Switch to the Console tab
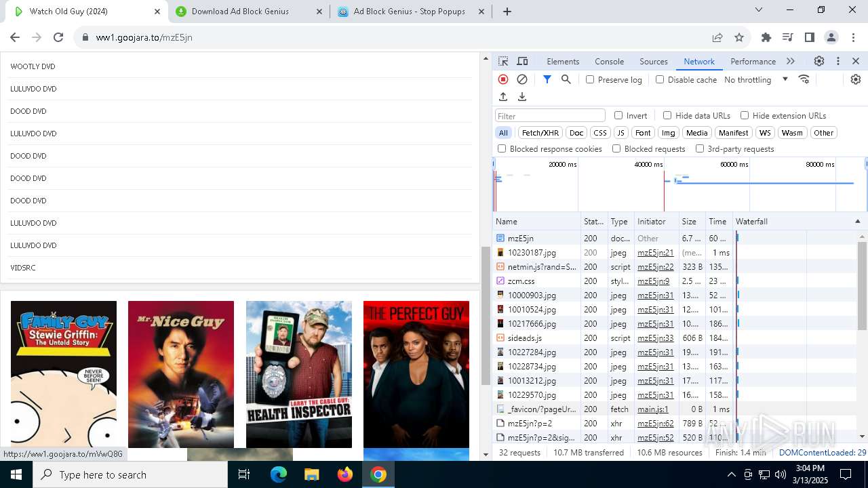868x488 pixels. [609, 61]
